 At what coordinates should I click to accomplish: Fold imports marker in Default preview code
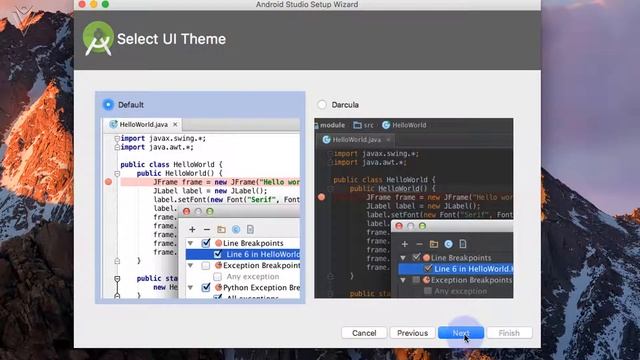point(117,139)
